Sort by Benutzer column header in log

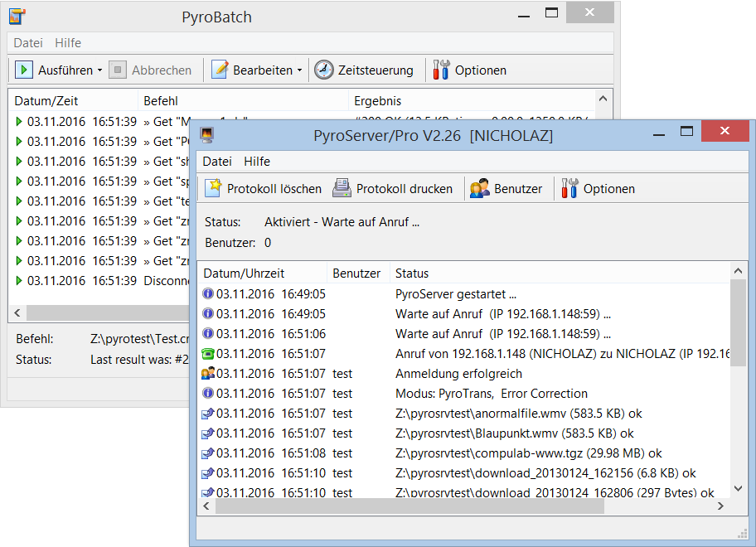[x=356, y=273]
